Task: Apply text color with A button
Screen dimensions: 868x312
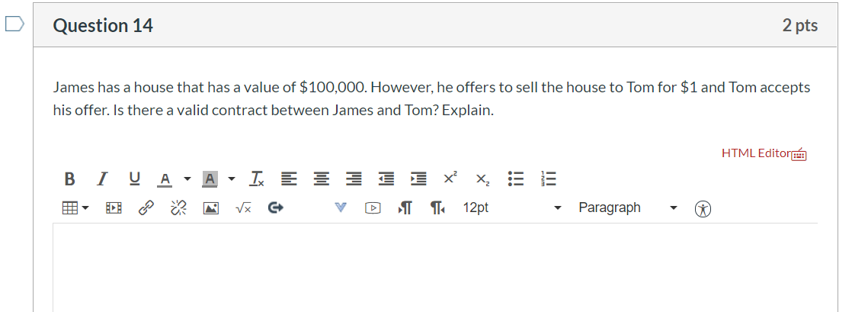Action: (165, 179)
